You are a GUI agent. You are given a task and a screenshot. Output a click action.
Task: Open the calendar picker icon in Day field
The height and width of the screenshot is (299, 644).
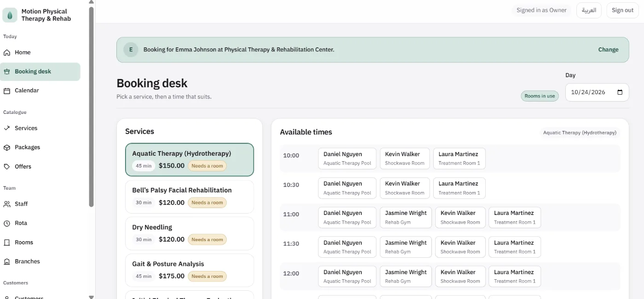click(620, 92)
